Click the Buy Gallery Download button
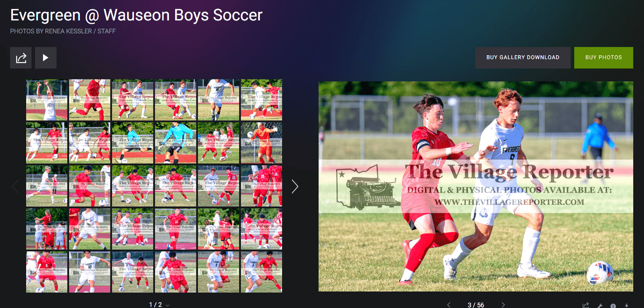644x308 pixels. pyautogui.click(x=523, y=58)
